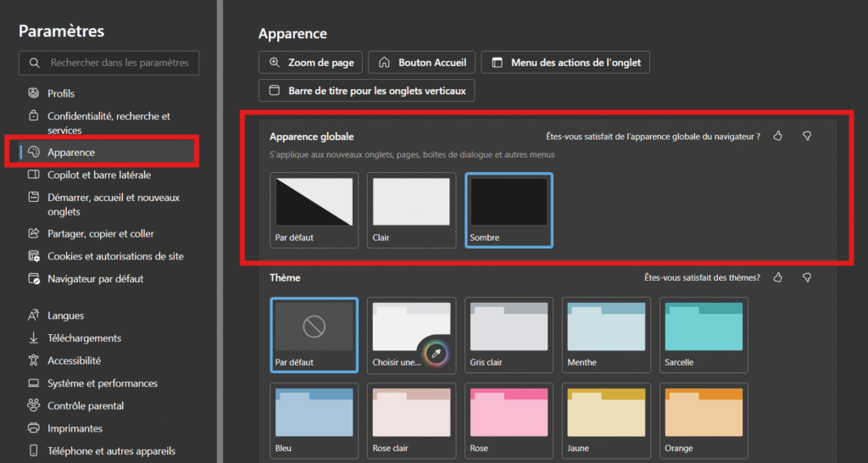The width and height of the screenshot is (868, 463).
Task: Thumbs down for Apparence globale feedback
Action: tap(807, 136)
